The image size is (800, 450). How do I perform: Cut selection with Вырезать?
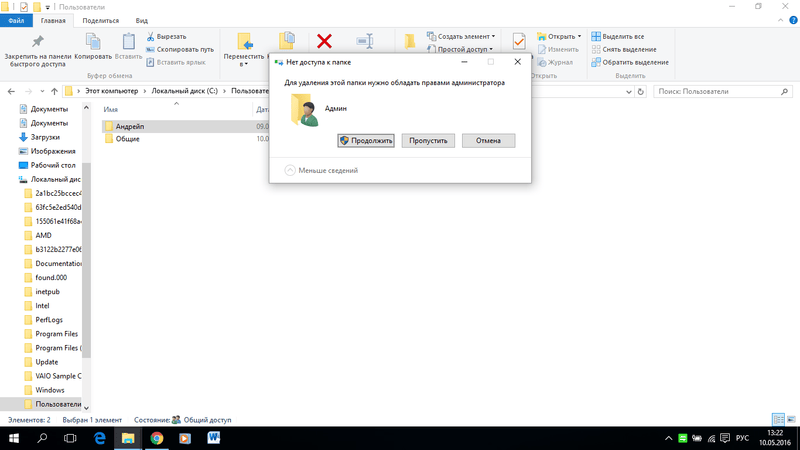tap(166, 37)
